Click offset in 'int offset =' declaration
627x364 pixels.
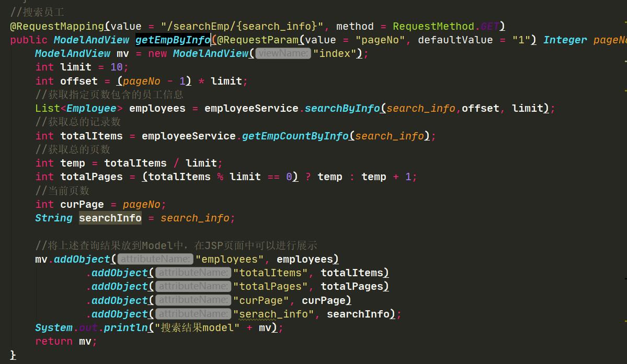79,81
